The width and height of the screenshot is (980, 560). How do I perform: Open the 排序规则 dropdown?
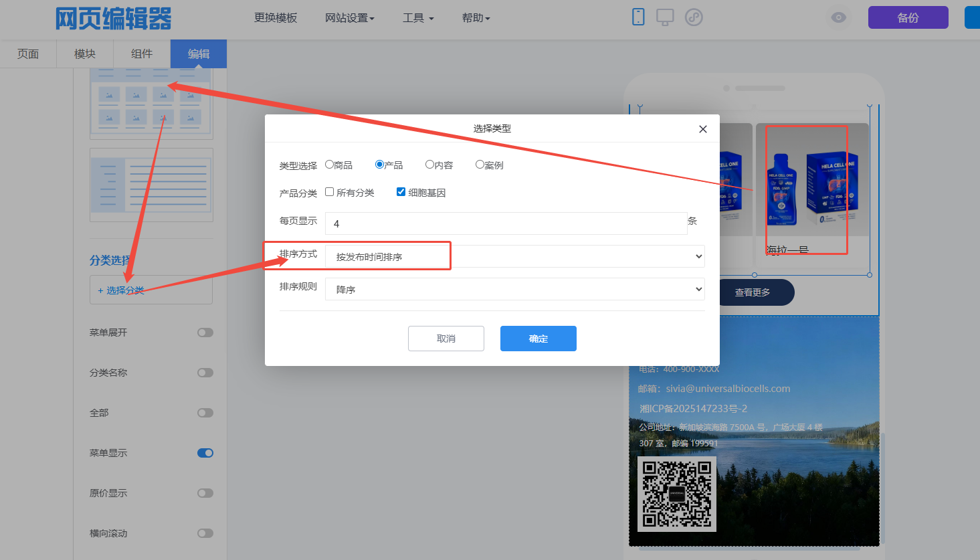tap(514, 289)
